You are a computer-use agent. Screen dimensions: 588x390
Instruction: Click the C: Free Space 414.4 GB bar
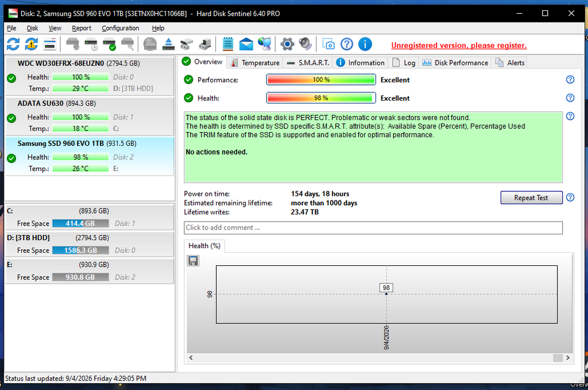click(80, 223)
